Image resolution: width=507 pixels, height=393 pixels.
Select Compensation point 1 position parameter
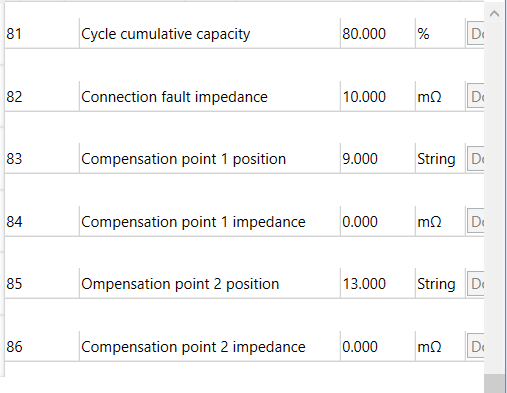[x=183, y=159]
